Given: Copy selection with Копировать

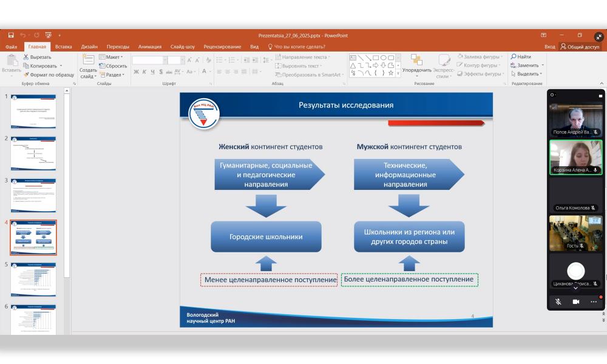Looking at the screenshot, I should pos(40,66).
